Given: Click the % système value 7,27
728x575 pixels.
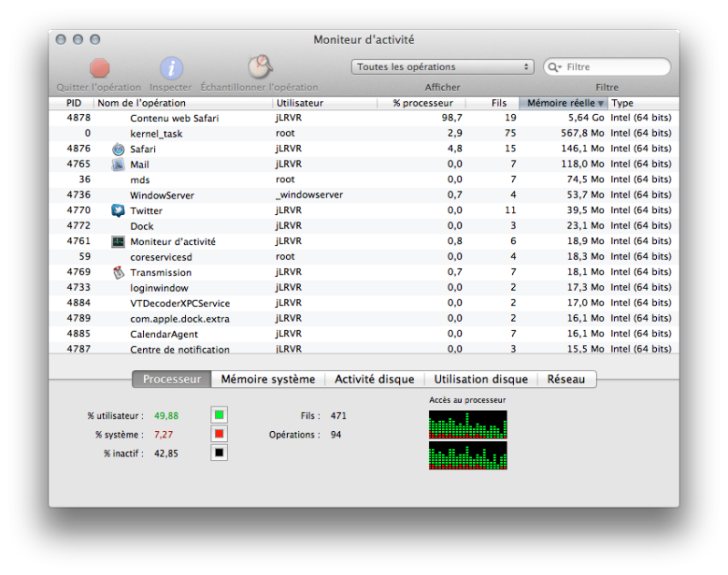Looking at the screenshot, I should coord(163,435).
